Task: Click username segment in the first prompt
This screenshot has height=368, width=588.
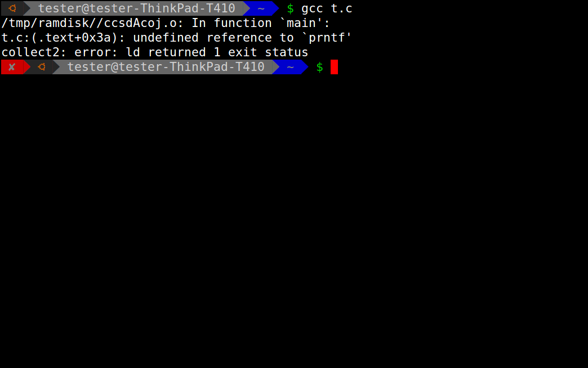Action: [x=136, y=8]
